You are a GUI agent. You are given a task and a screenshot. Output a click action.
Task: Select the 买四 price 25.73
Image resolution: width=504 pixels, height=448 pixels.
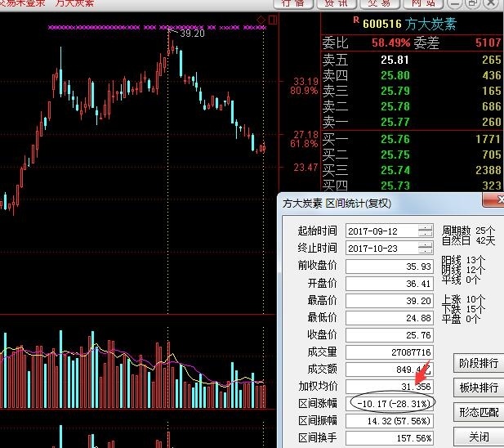395,186
